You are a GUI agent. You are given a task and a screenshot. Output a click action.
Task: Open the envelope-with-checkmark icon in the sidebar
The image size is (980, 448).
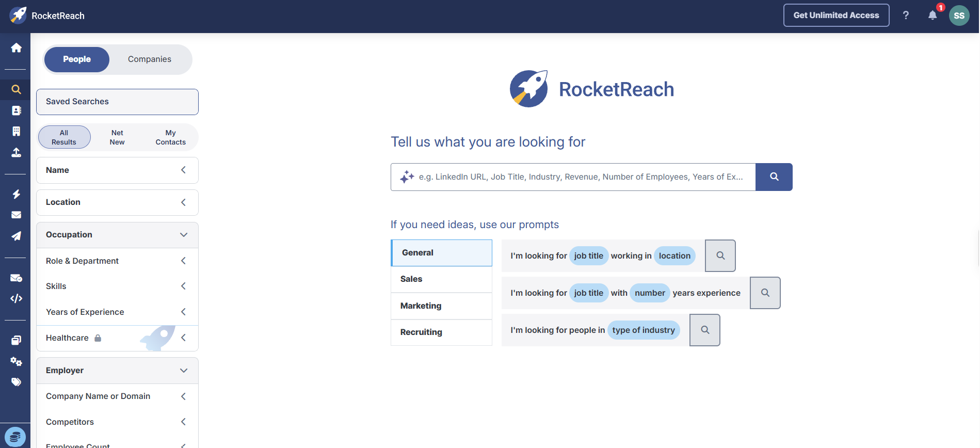pyautogui.click(x=17, y=278)
